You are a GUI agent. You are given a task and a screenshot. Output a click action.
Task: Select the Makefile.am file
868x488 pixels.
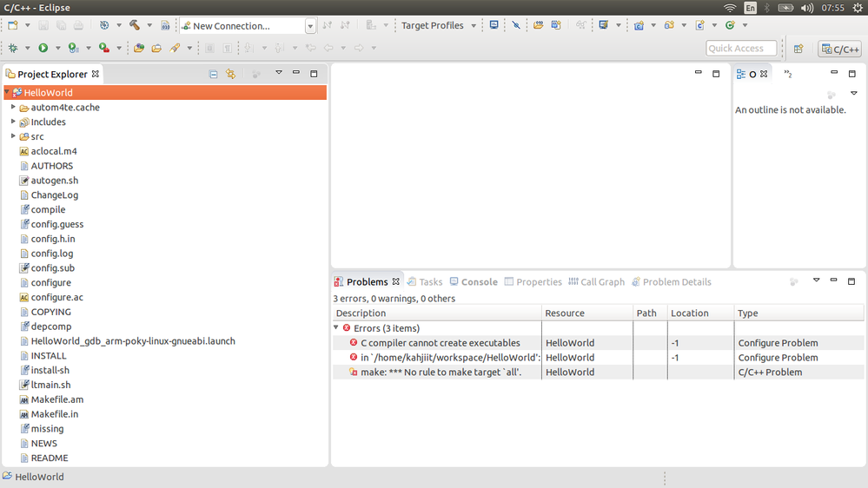[x=57, y=399]
